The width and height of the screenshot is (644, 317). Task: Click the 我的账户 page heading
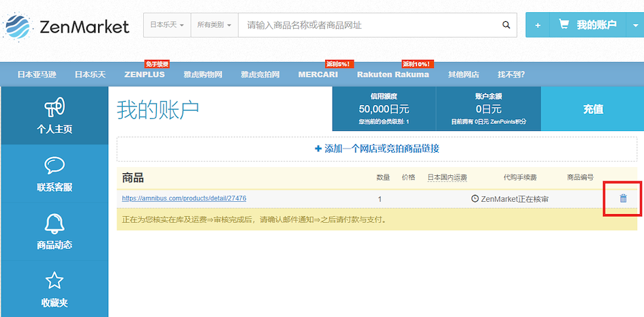click(158, 110)
